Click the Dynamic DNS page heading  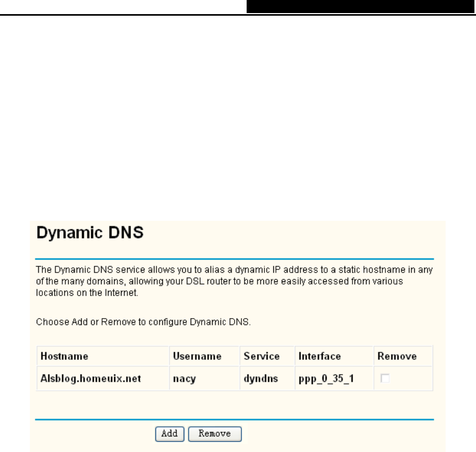(90, 233)
